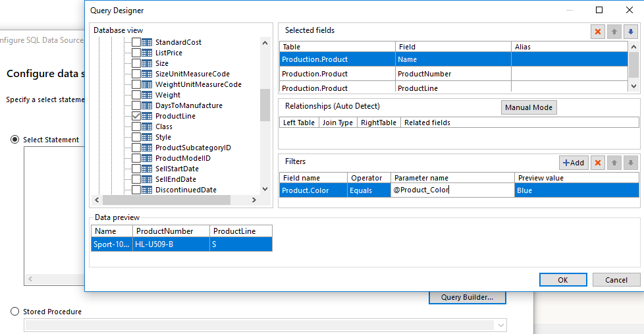Open the Stored Procedure dropdown
Screen dimensions: 644x334
pyautogui.click(x=500, y=325)
